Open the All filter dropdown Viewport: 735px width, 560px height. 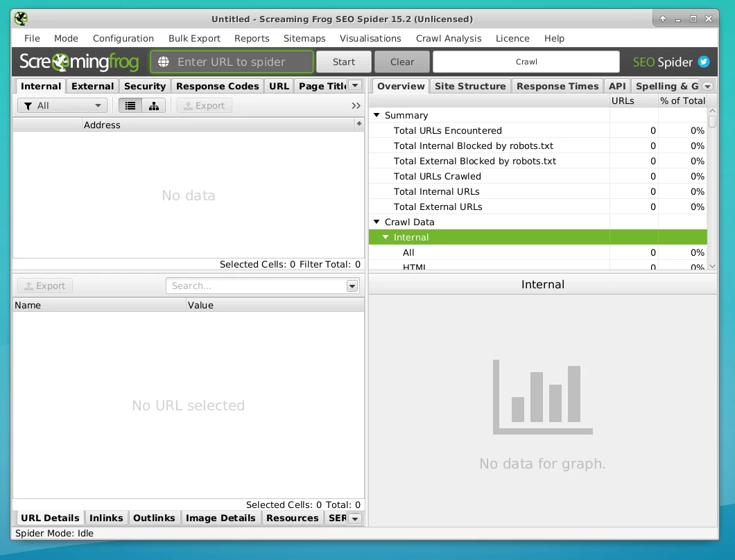(x=62, y=105)
